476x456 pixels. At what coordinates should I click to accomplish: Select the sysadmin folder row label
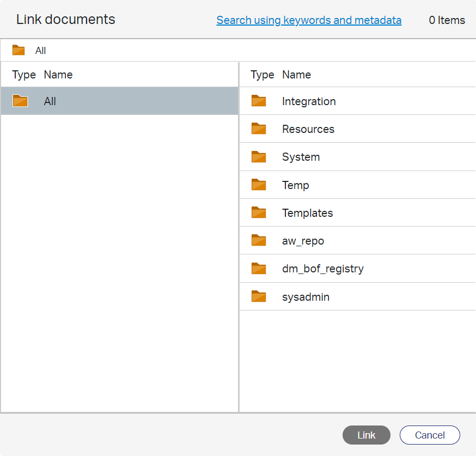[x=306, y=297]
